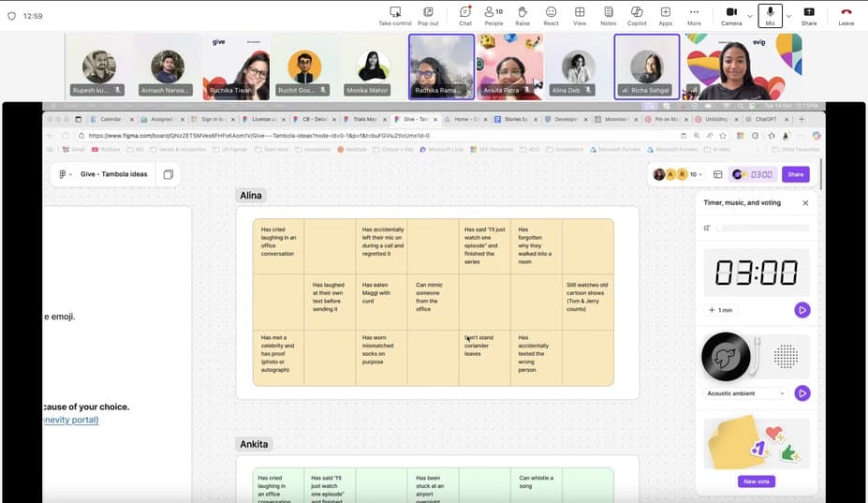The width and height of the screenshot is (868, 503).
Task: Open the longevity portal link
Action: point(71,420)
